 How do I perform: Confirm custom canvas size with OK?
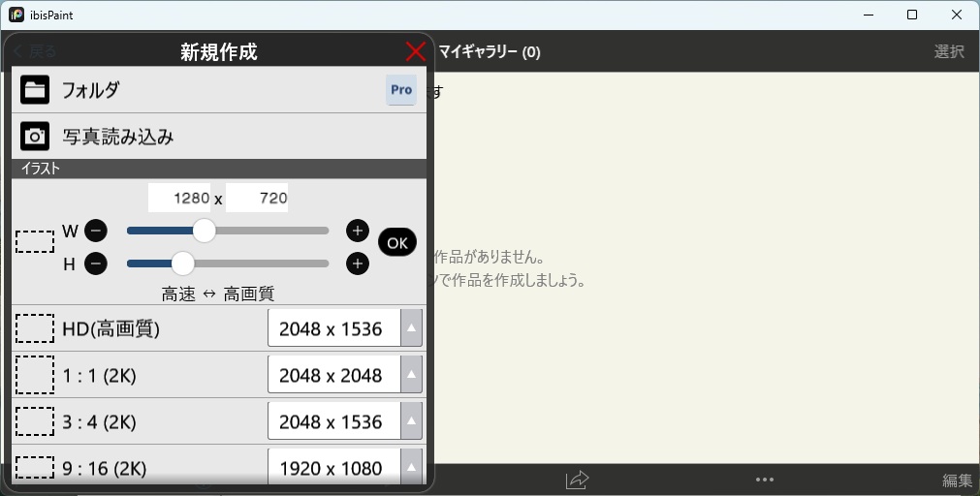point(396,243)
